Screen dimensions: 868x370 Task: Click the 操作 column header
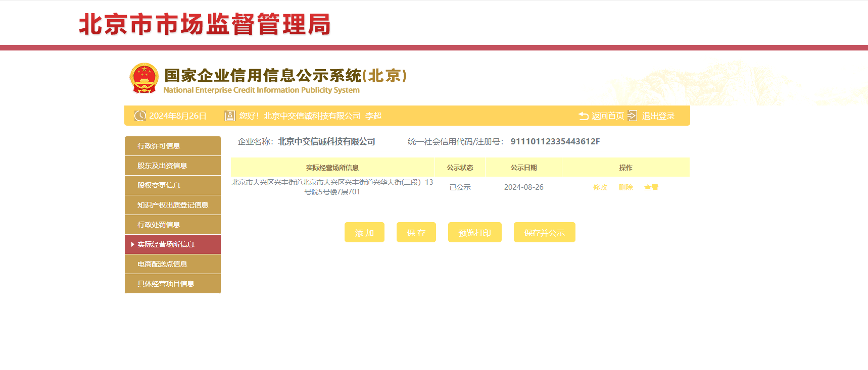626,167
